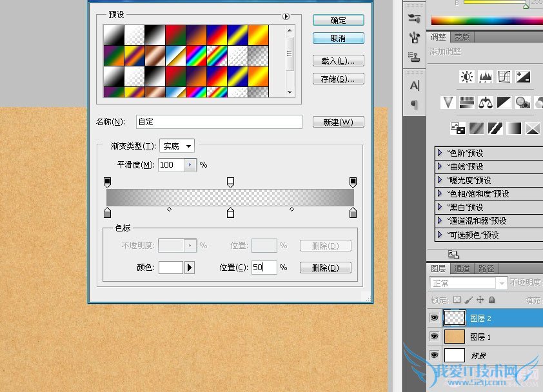
Task: Open the 渐变类型 dropdown
Action: 179,146
